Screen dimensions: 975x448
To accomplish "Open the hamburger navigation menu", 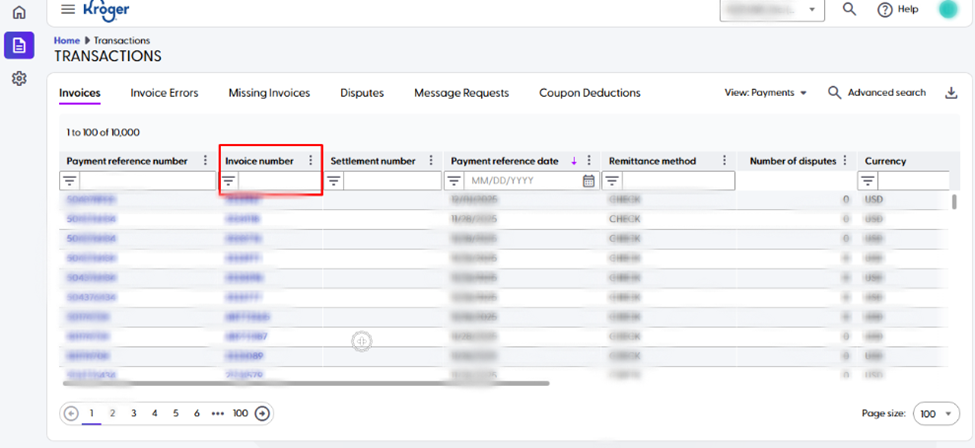I will [68, 9].
